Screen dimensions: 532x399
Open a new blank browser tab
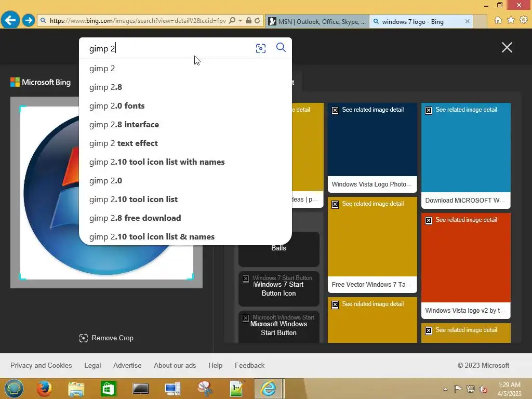click(x=480, y=22)
